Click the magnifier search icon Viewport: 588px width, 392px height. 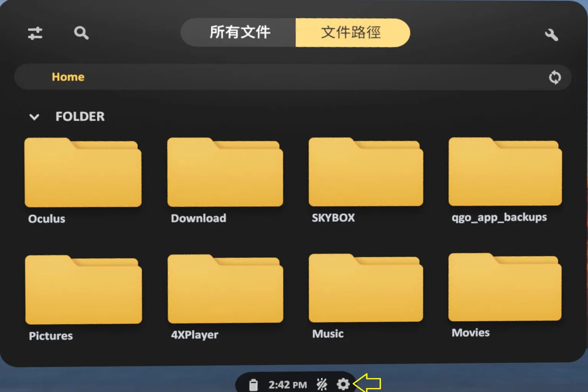tap(81, 33)
